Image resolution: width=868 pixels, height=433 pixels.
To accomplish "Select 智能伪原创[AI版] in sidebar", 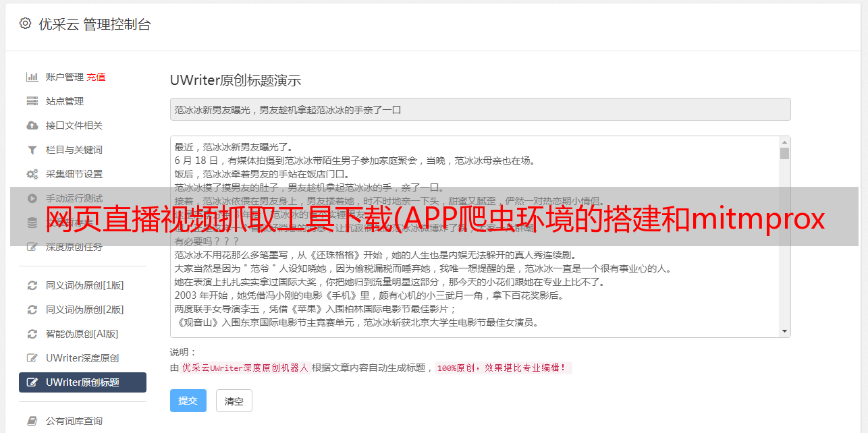I will click(82, 334).
